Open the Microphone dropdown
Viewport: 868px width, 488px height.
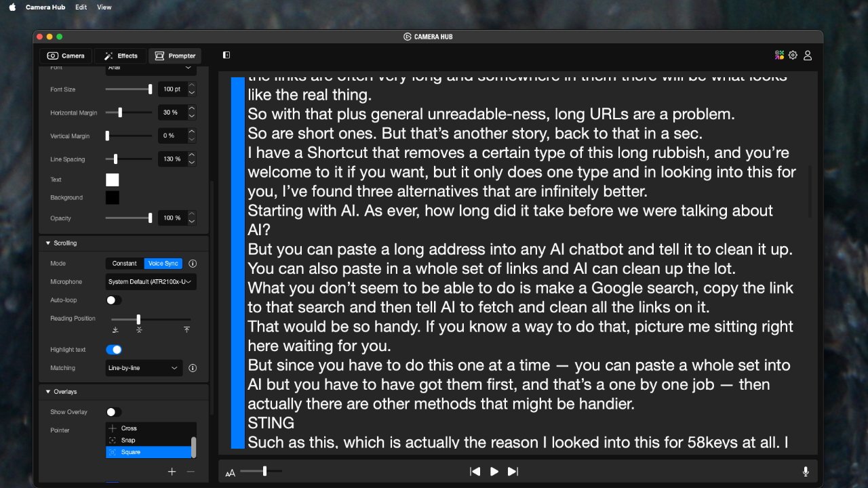pos(151,282)
